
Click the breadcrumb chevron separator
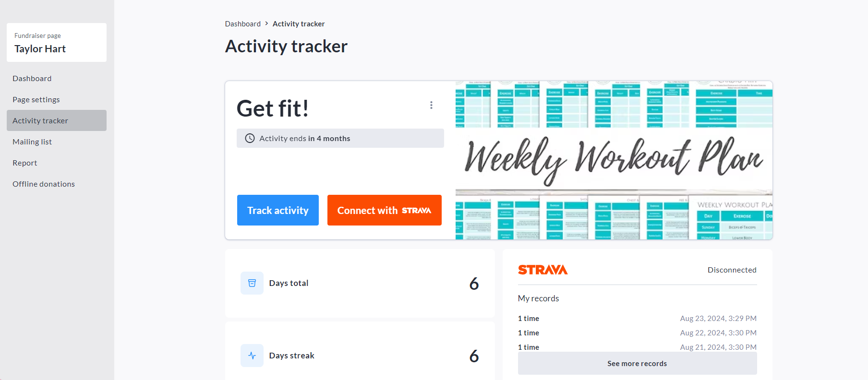(x=266, y=24)
